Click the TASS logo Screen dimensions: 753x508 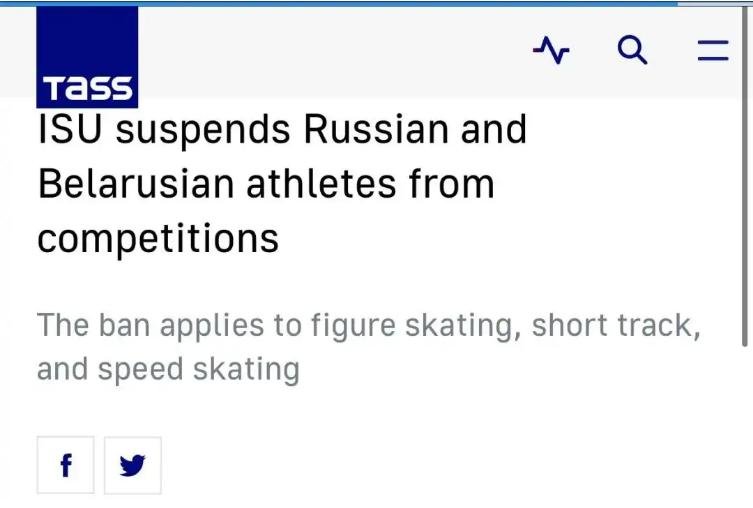pyautogui.click(x=88, y=57)
